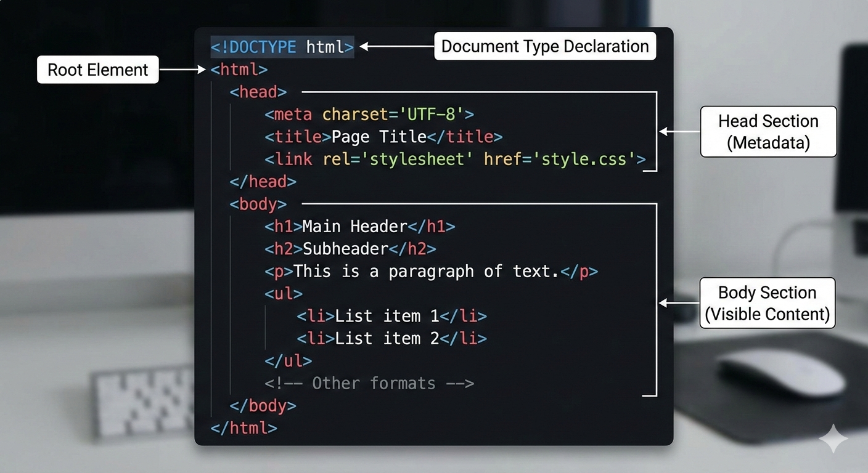Click the arrow beside Head Section label
This screenshot has height=473, width=868.
pos(678,132)
